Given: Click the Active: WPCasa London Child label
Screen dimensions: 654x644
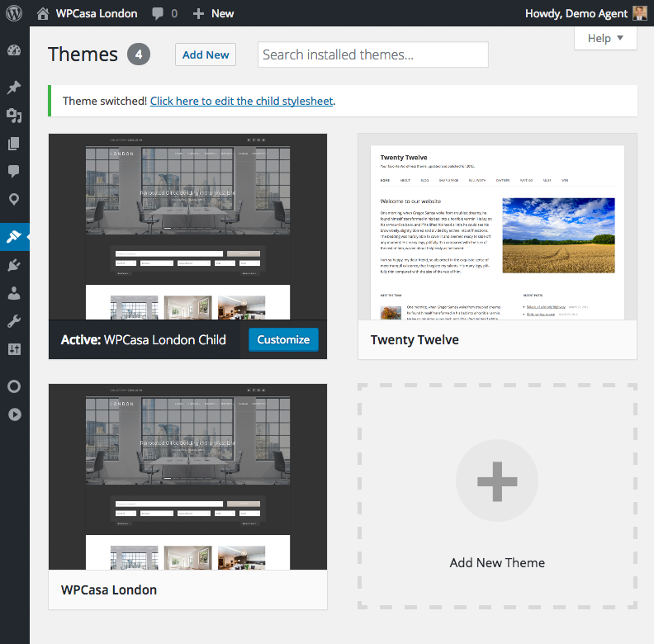Looking at the screenshot, I should (x=144, y=340).
